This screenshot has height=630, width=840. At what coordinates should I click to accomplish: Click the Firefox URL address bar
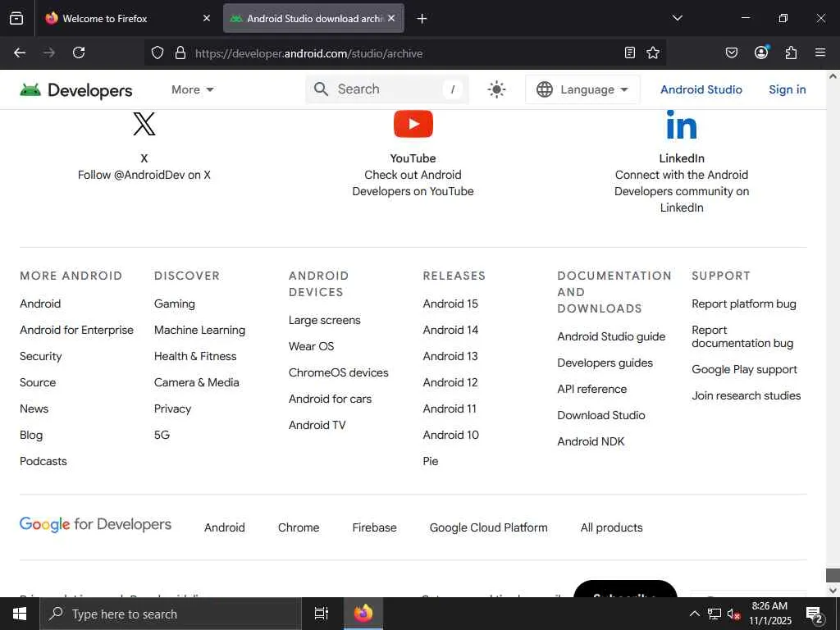point(405,53)
